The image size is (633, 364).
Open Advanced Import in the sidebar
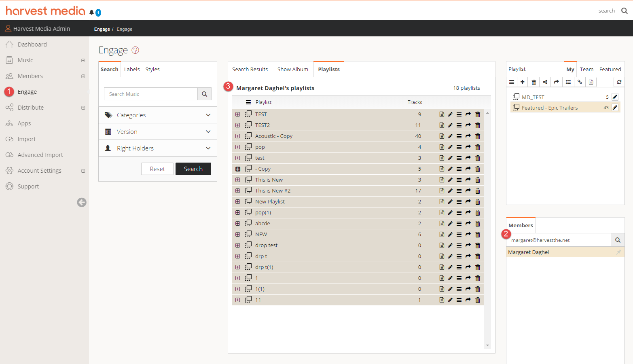pos(40,155)
